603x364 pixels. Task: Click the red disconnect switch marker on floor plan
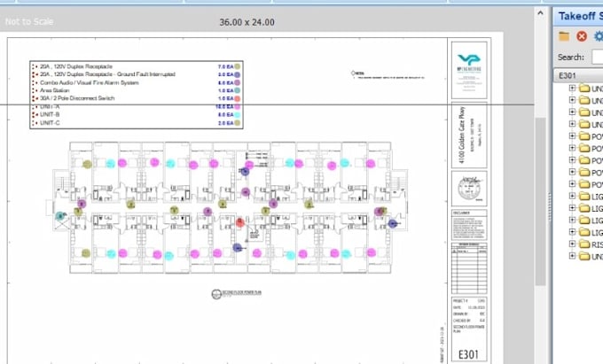pyautogui.click(x=240, y=222)
